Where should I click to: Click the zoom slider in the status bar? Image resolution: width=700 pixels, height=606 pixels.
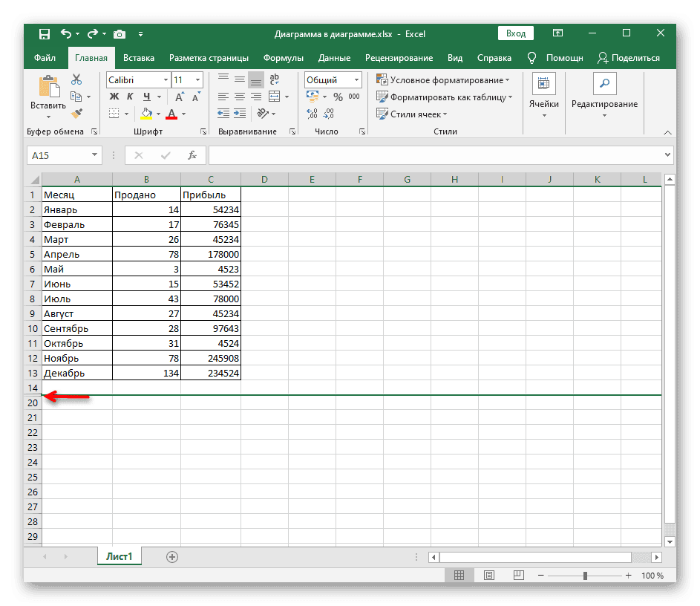point(586,576)
